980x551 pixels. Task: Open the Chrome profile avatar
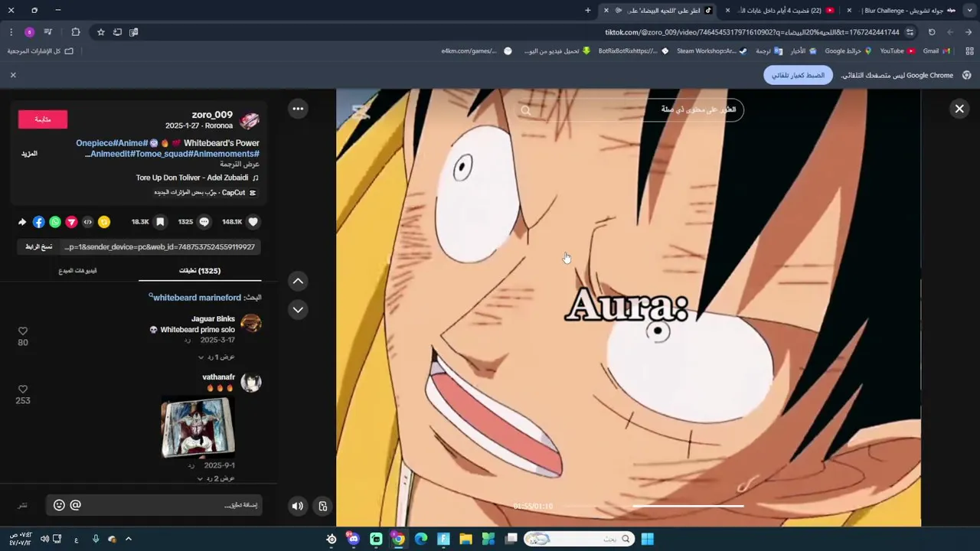tap(29, 32)
